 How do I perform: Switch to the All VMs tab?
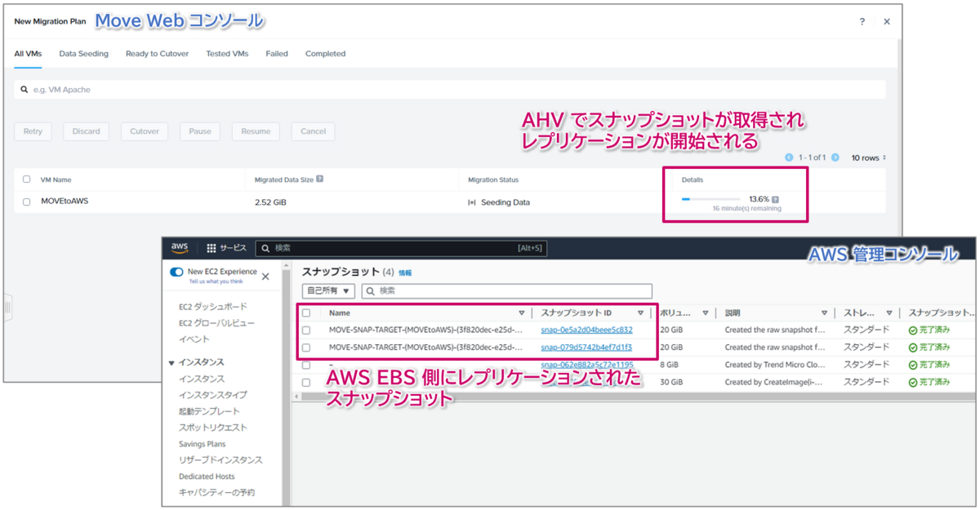coord(28,54)
